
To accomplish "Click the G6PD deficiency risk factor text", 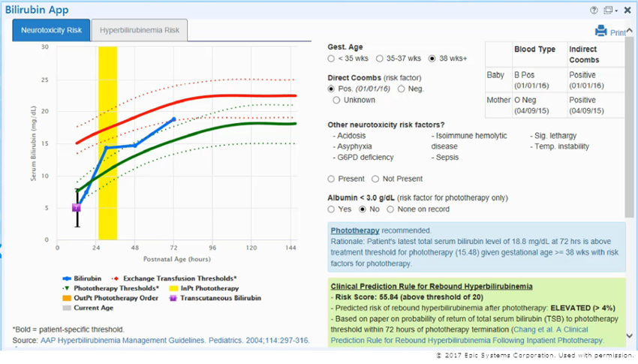I will click(366, 158).
